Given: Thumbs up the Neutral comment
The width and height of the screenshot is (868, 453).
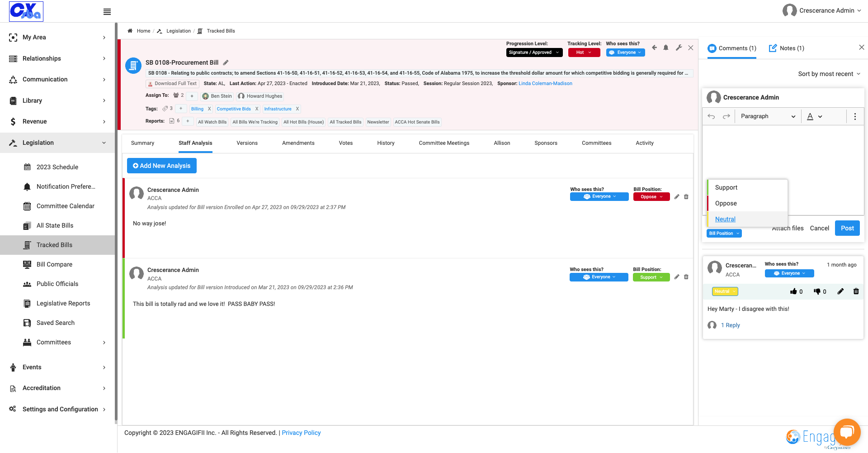Looking at the screenshot, I should [x=793, y=291].
